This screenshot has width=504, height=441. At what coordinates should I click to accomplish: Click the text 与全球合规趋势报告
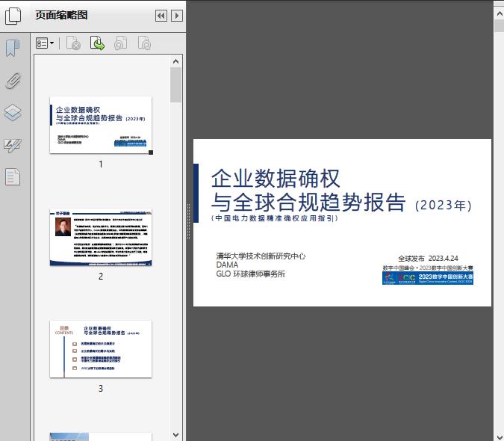pos(308,203)
